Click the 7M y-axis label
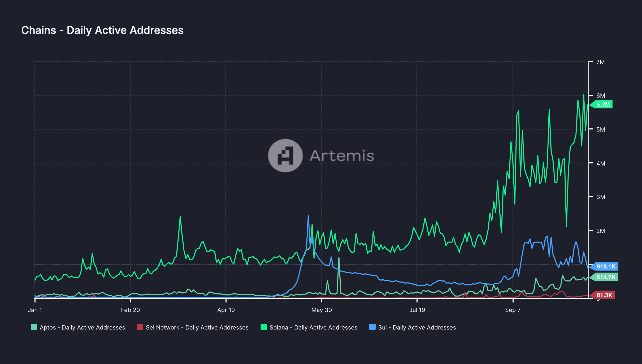This screenshot has width=642, height=364. pyautogui.click(x=601, y=62)
